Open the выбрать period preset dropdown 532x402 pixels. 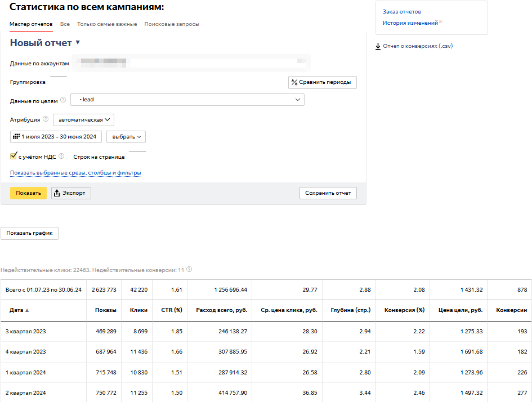126,137
